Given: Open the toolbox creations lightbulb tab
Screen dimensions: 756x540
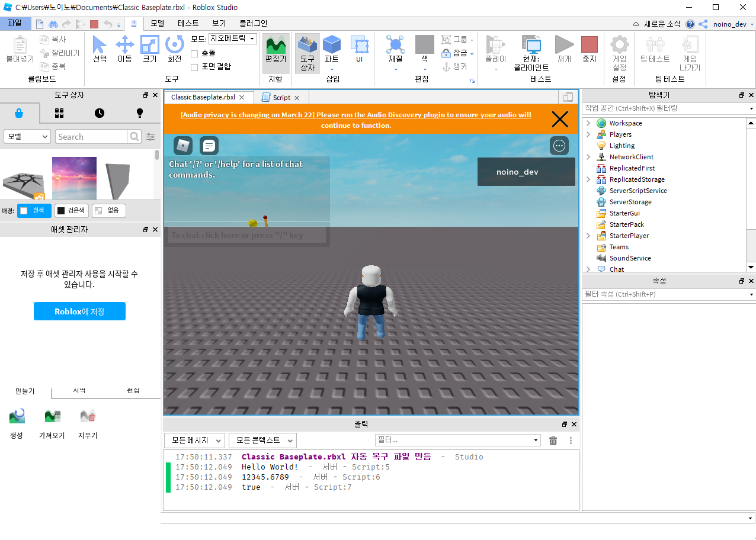Looking at the screenshot, I should [140, 113].
